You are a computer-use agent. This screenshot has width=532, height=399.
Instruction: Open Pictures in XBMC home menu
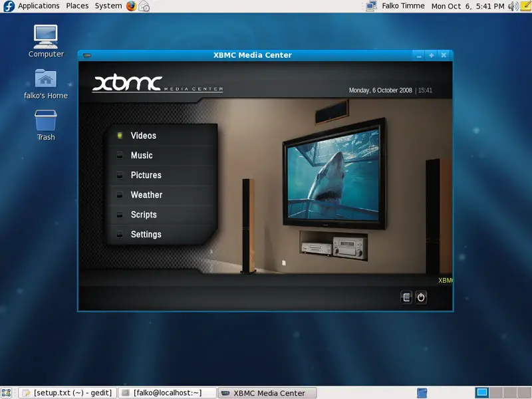click(146, 175)
